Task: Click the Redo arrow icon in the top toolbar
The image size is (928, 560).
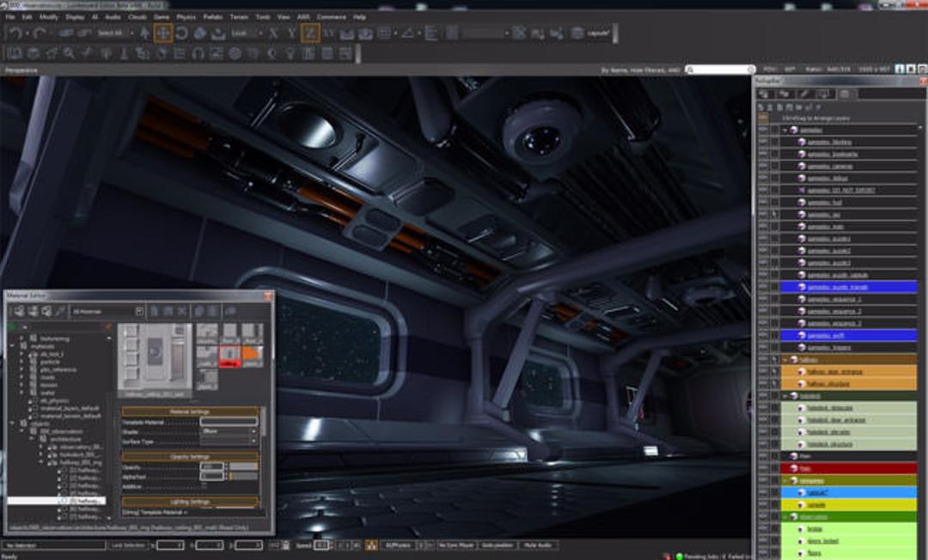Action: pyautogui.click(x=39, y=33)
